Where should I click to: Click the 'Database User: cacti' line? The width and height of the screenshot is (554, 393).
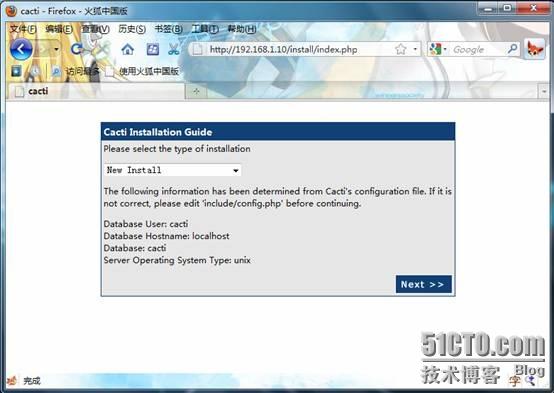(146, 224)
